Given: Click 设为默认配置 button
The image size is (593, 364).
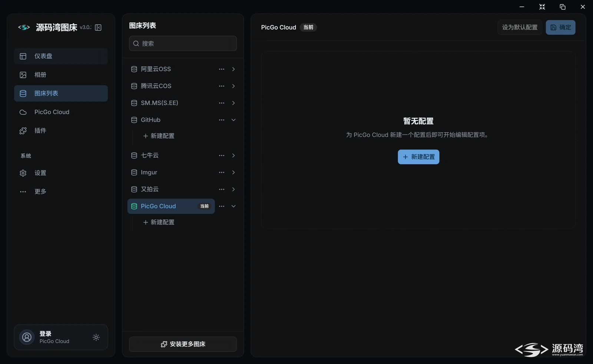Looking at the screenshot, I should pos(520,27).
